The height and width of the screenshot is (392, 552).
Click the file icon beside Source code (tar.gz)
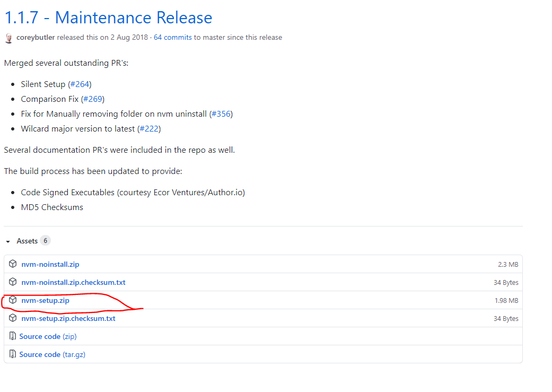12,353
